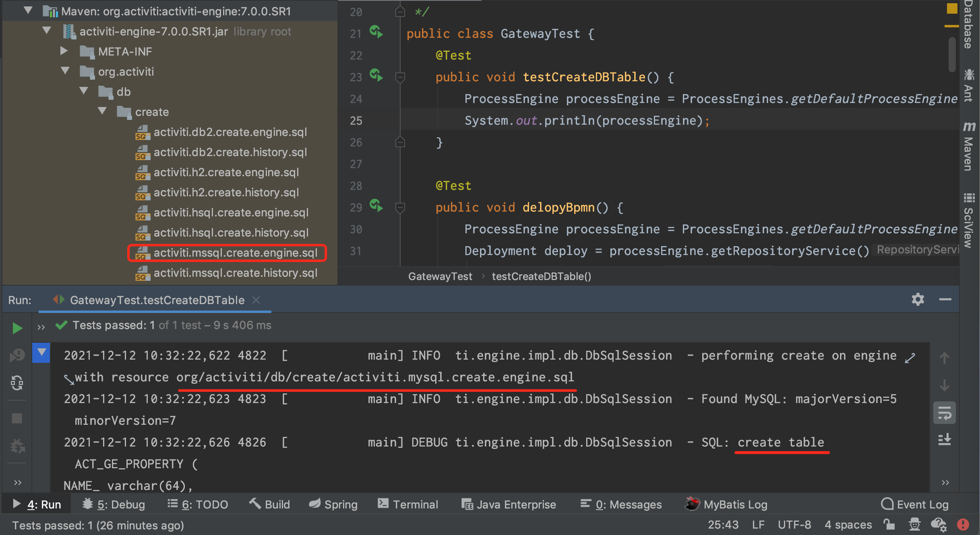Toggle the read-only lock icon in status bar
The width and height of the screenshot is (980, 535).
tap(889, 525)
